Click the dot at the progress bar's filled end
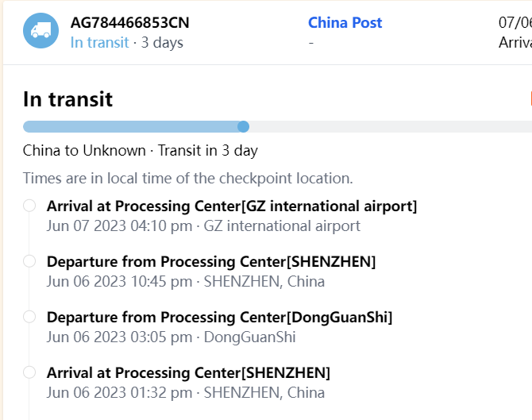This screenshot has width=532, height=420. (244, 126)
